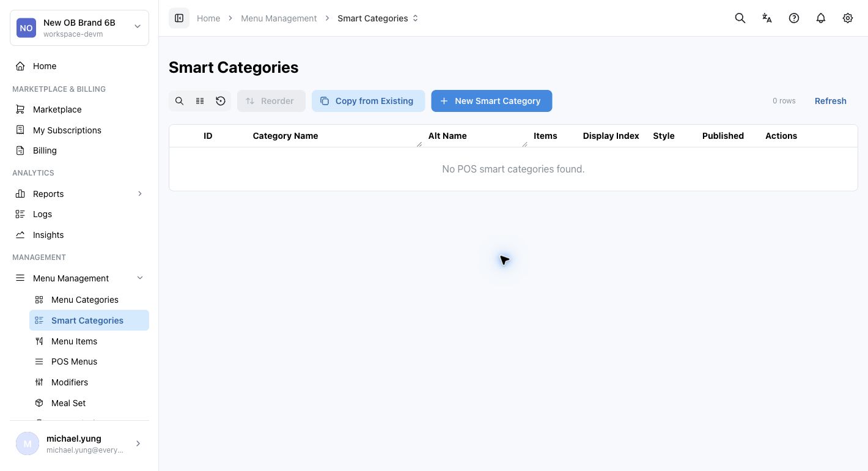Click the Copy from Existing button

click(x=368, y=101)
